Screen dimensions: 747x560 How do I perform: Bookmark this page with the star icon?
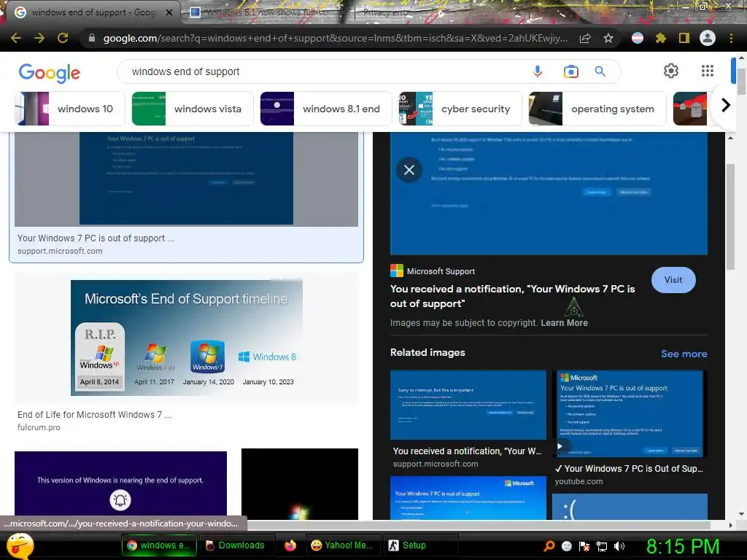pos(608,38)
